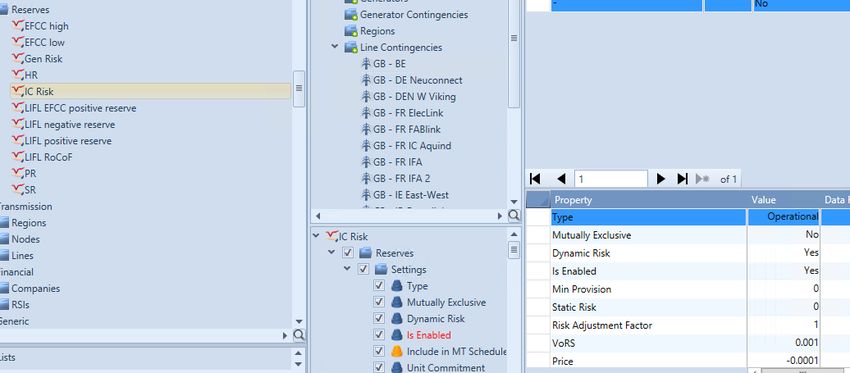Select GB - IE East-West line icon

[x=366, y=195]
